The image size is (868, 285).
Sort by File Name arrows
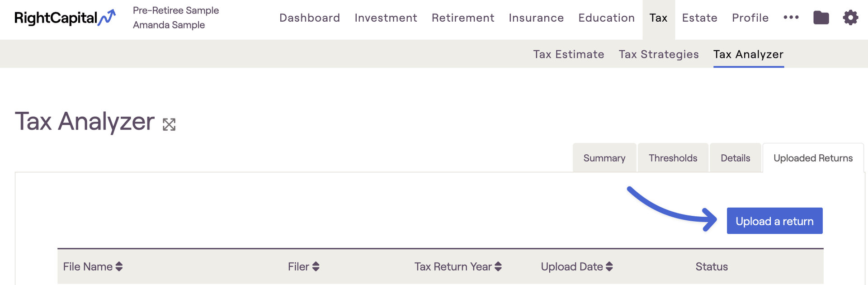pos(119,266)
